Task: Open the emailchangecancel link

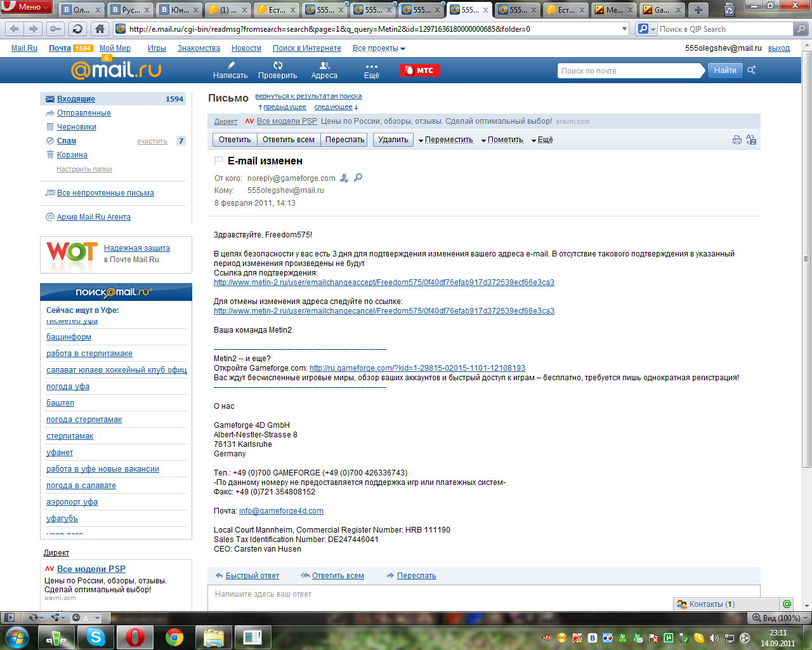Action: (x=384, y=311)
